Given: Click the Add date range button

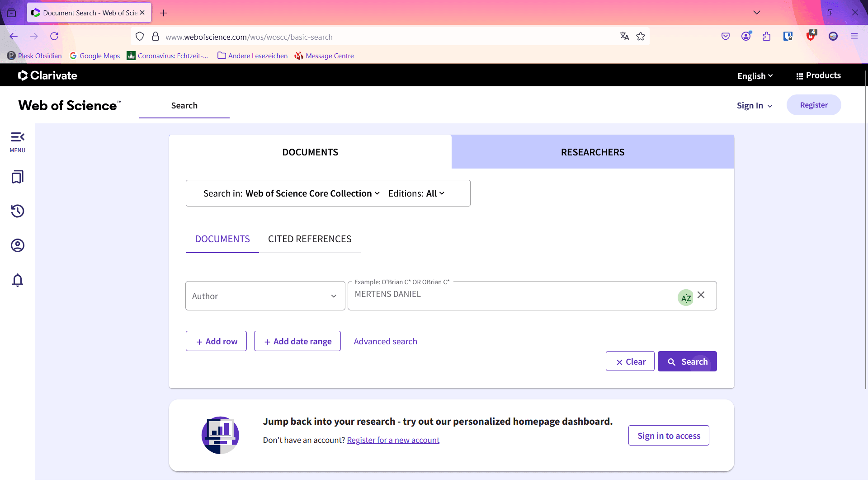Looking at the screenshot, I should [297, 341].
